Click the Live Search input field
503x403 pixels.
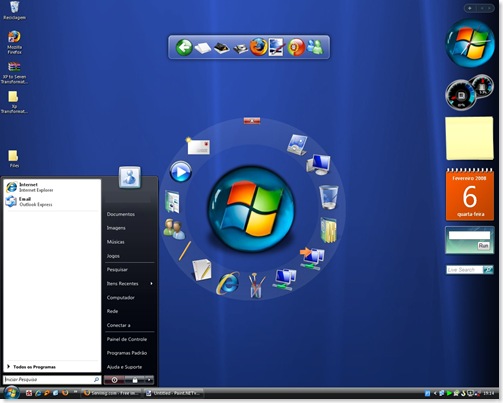[465, 269]
